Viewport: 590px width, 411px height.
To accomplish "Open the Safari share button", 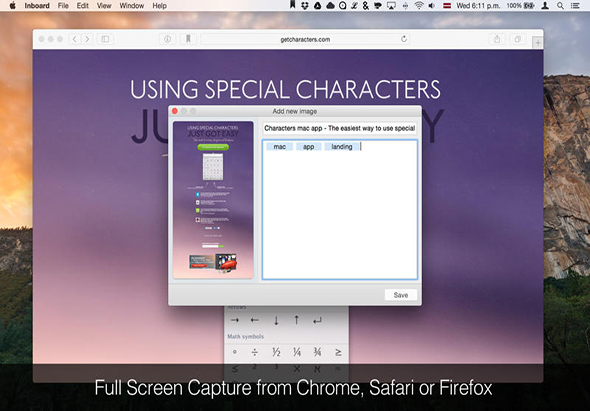I will (497, 39).
